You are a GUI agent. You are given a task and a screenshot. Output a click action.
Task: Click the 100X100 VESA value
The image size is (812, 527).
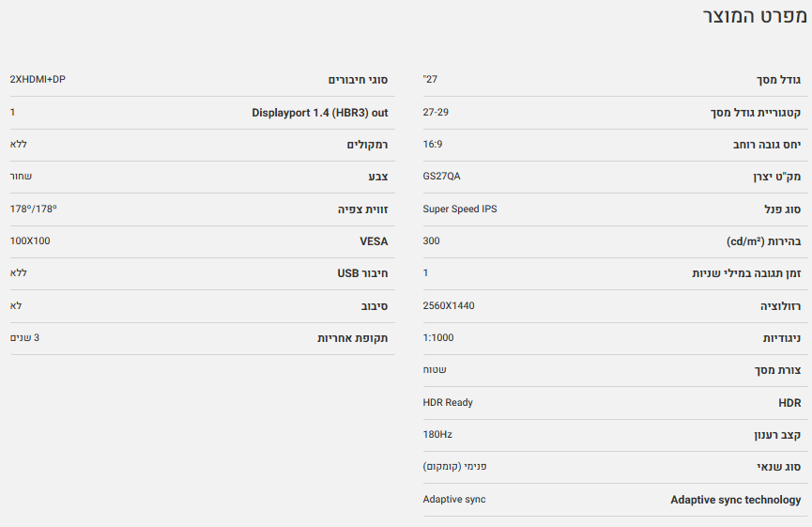tap(30, 241)
